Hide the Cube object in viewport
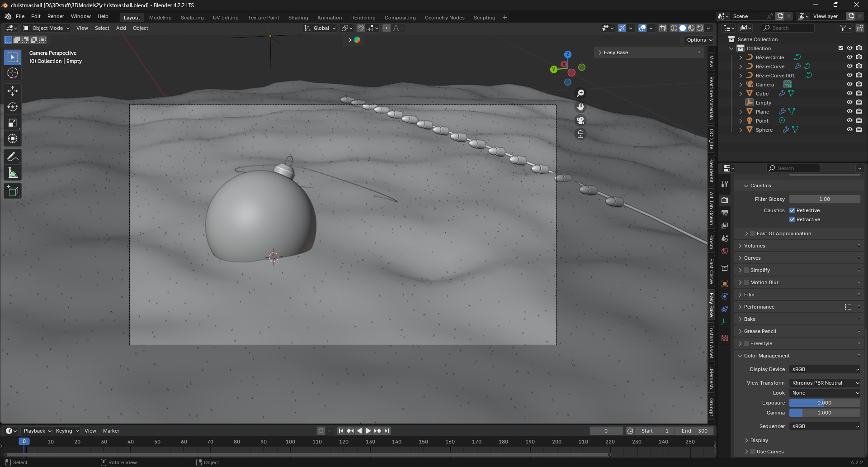The image size is (868, 467). [x=849, y=94]
